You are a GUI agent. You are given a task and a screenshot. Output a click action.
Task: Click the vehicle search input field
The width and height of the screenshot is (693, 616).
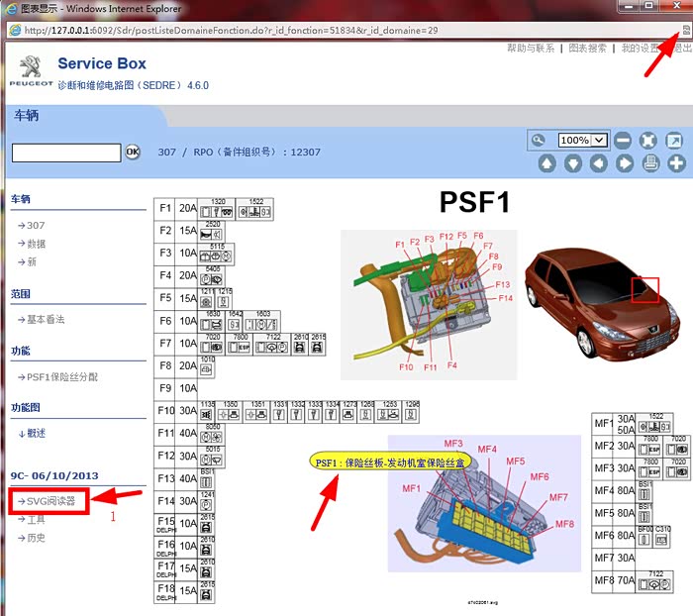(65, 152)
